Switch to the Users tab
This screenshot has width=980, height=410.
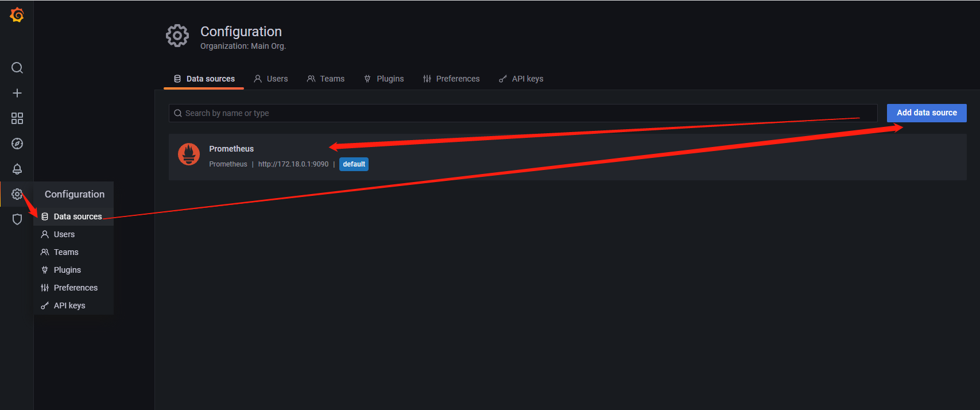pos(271,79)
